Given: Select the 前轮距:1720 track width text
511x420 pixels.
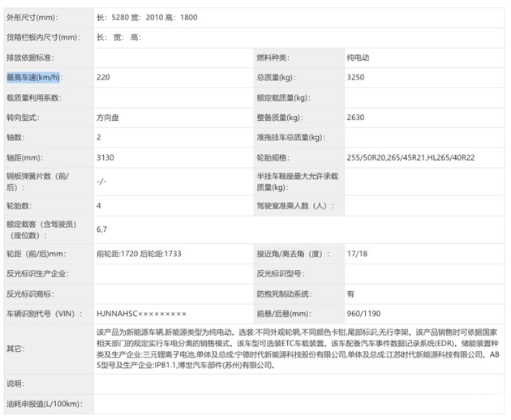Looking at the screenshot, I should 117,254.
